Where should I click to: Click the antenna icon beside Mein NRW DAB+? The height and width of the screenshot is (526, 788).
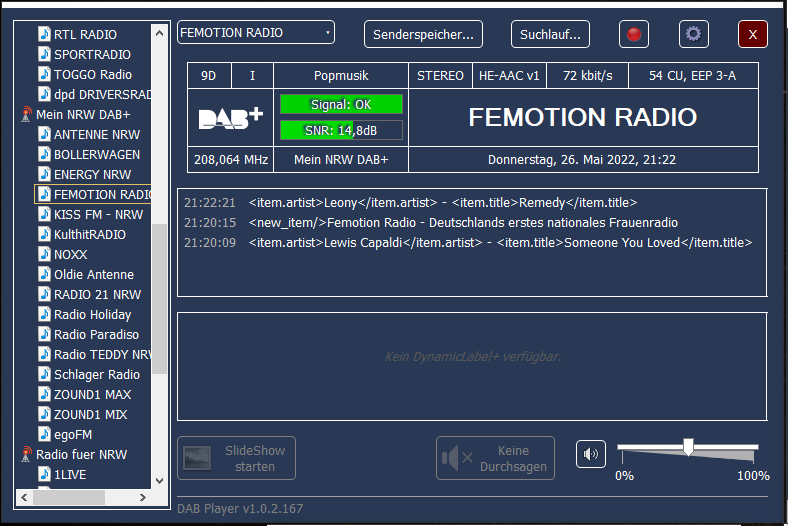click(x=26, y=115)
